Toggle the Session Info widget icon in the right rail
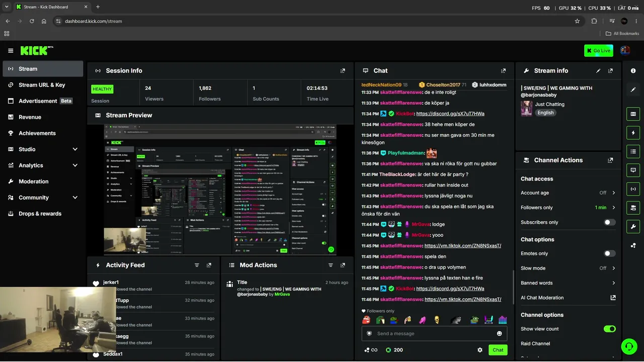 [x=633, y=189]
